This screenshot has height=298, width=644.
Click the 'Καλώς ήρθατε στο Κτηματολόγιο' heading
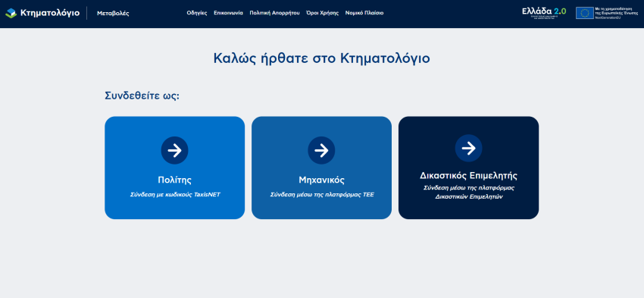[x=321, y=58]
